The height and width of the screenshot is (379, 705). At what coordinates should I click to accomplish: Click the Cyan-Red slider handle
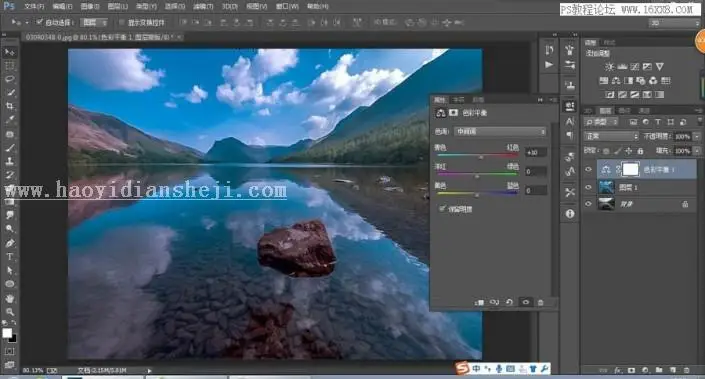(481, 157)
